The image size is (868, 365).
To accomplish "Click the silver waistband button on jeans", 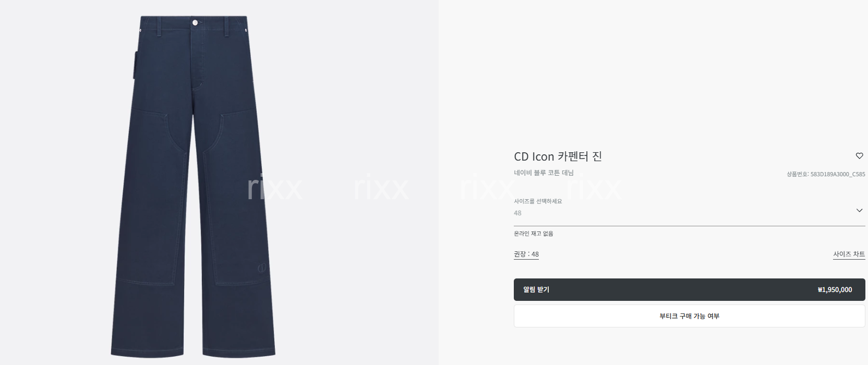I will (195, 22).
